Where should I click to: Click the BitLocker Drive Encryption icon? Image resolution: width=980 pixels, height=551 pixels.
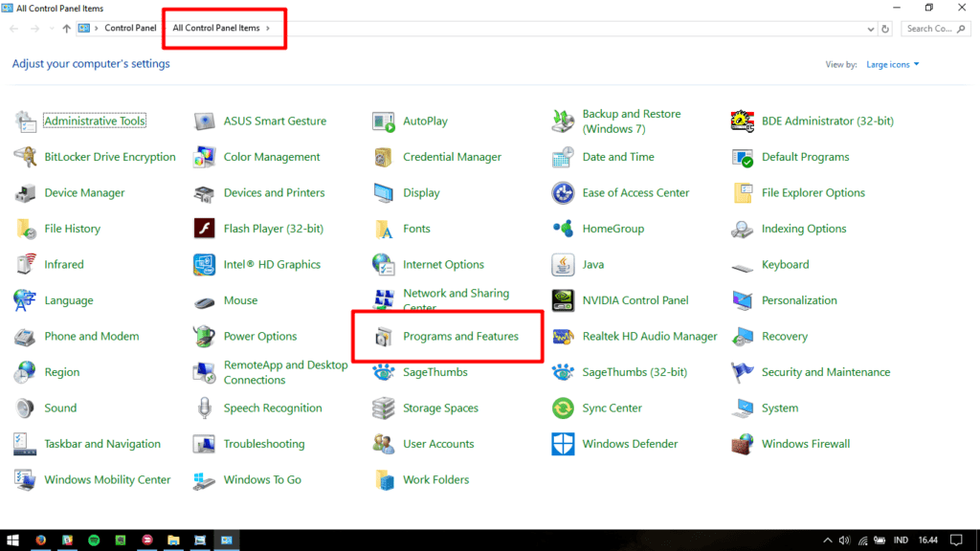[25, 157]
